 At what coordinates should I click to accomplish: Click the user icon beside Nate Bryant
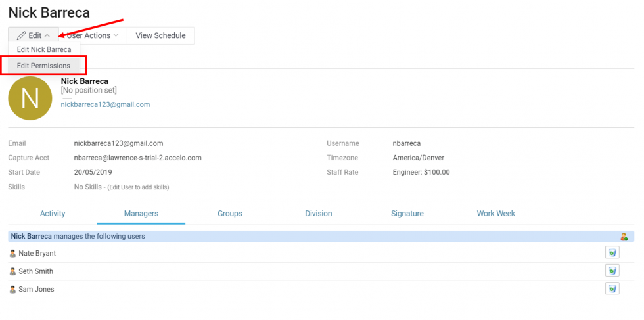[12, 254]
